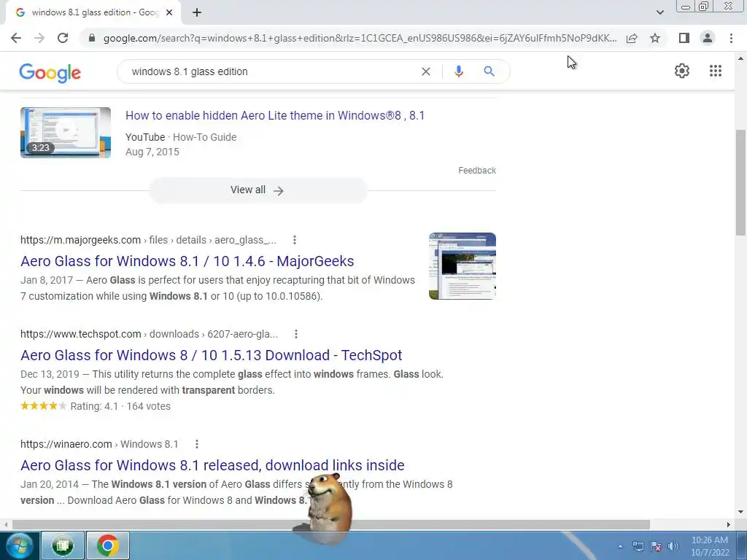Click the vertical scrollbar down arrow
The width and height of the screenshot is (747, 560).
[x=740, y=513]
